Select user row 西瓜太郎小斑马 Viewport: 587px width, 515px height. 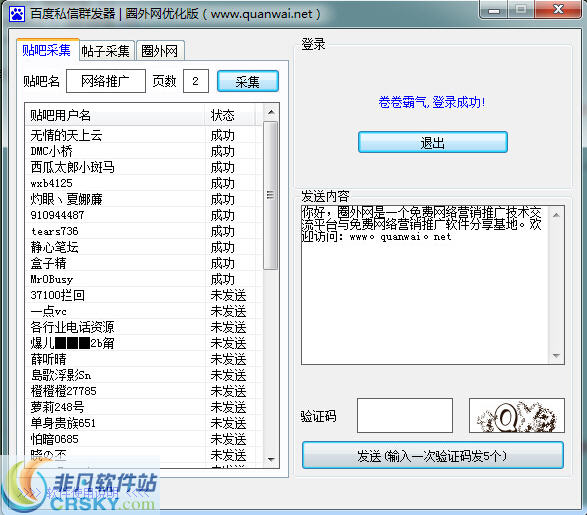(144, 167)
